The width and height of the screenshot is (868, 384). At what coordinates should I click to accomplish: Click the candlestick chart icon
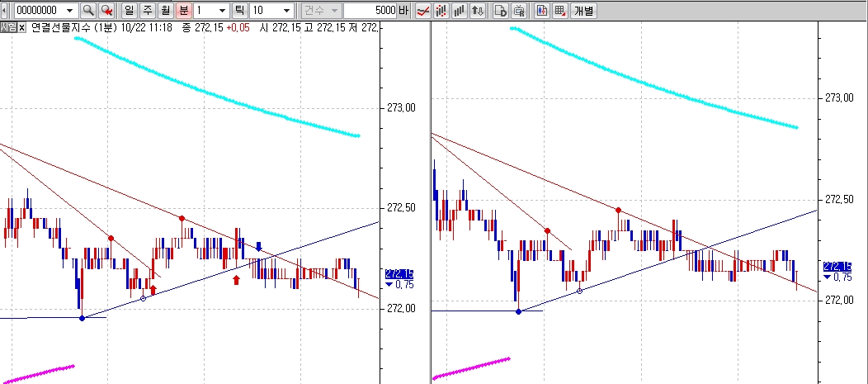pos(542,11)
